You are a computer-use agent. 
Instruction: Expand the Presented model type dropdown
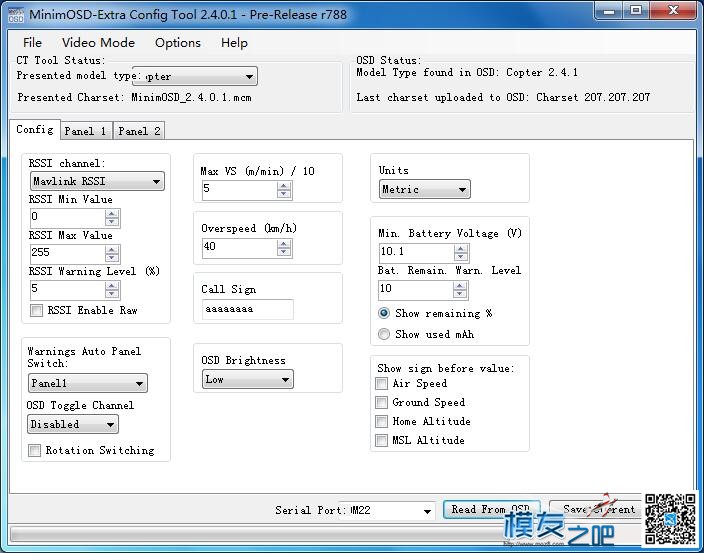click(x=195, y=76)
